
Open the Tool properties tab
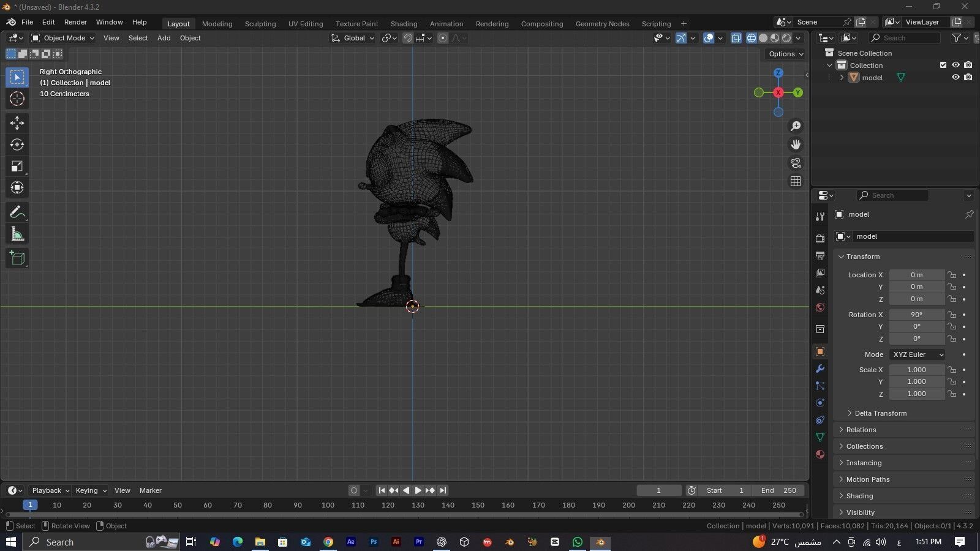tap(820, 217)
